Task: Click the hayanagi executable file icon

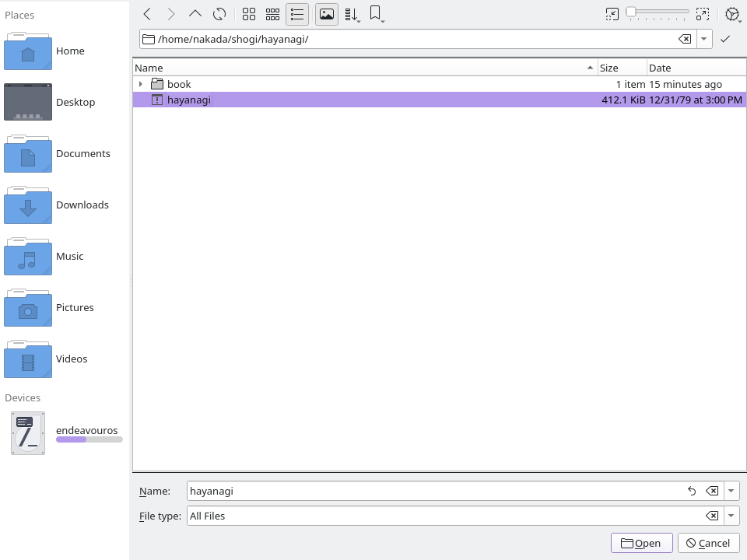Action: click(156, 100)
